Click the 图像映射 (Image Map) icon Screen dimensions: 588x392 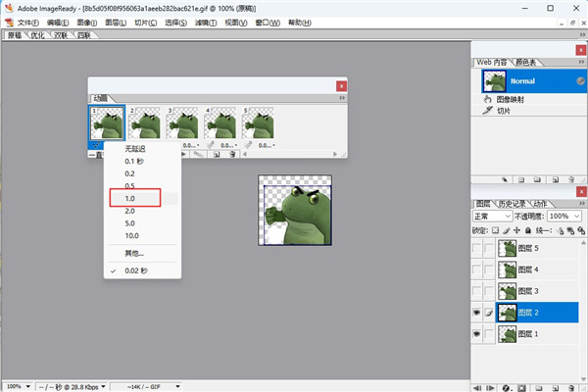[488, 99]
